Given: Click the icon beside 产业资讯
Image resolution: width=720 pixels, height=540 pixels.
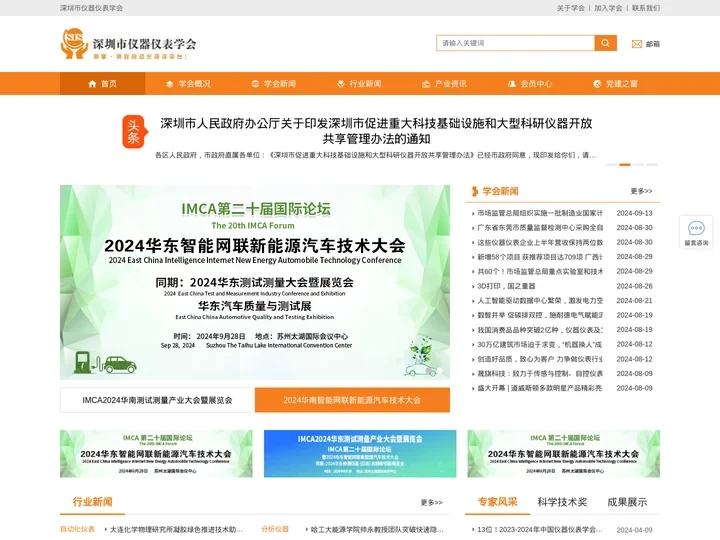Looking at the screenshot, I should (x=426, y=84).
